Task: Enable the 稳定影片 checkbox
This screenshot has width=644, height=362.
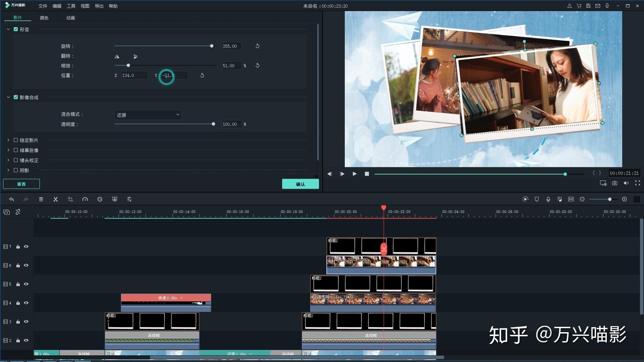Action: [16, 140]
